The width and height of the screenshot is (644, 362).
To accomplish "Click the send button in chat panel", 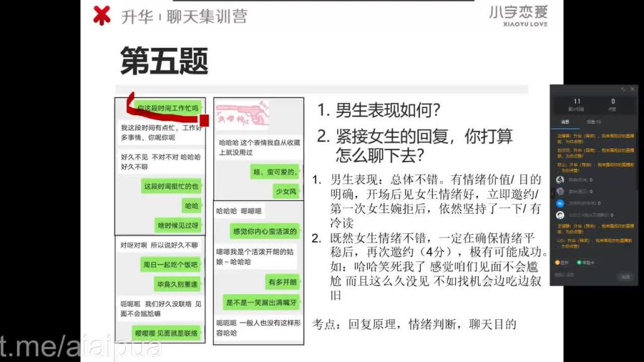I will pyautogui.click(x=625, y=277).
